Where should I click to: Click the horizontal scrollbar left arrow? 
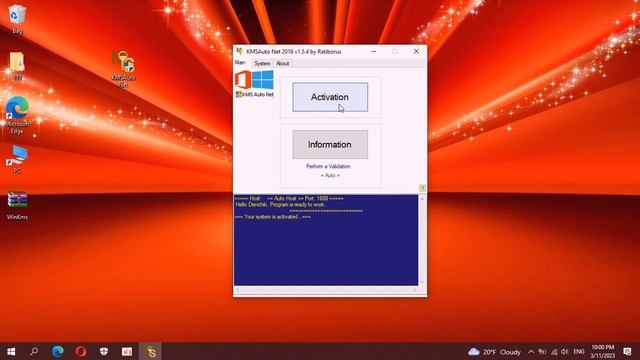click(238, 290)
